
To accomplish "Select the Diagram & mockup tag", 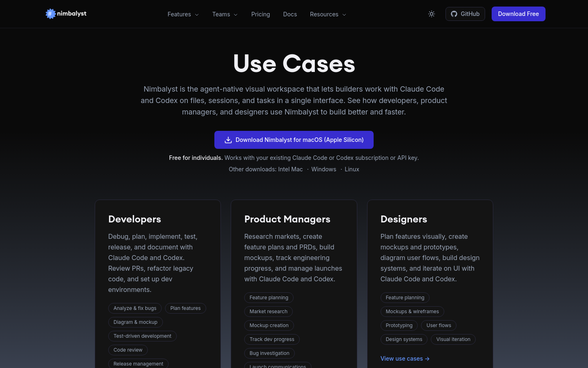I will pos(136,322).
